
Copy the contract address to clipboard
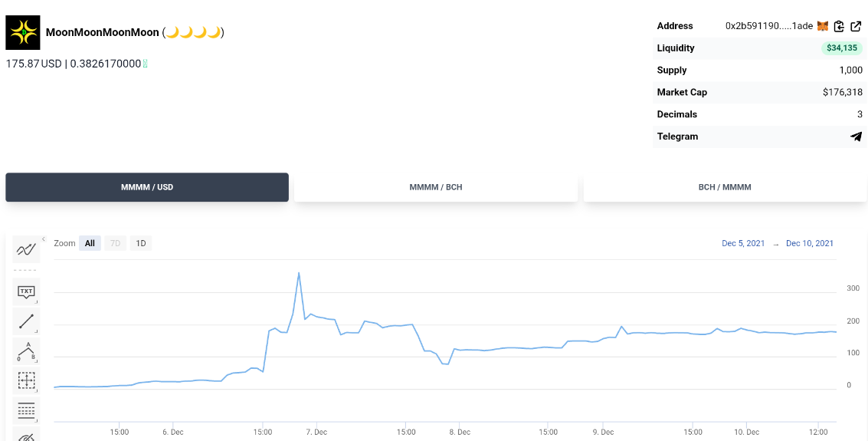839,26
